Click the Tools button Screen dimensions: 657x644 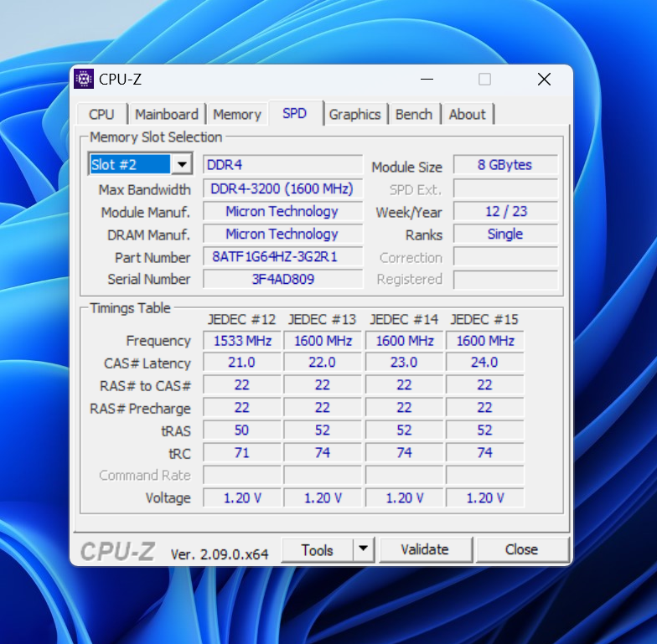click(x=317, y=549)
